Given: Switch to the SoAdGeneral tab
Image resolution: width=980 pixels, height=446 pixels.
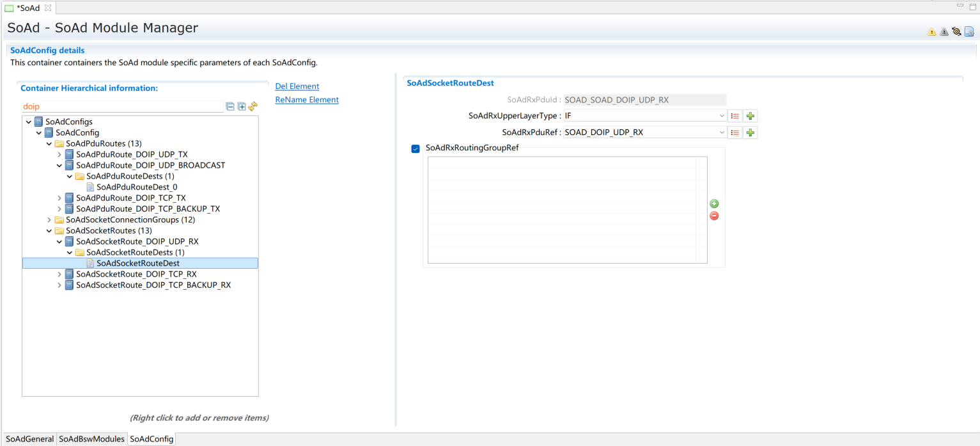Looking at the screenshot, I should click(x=29, y=439).
